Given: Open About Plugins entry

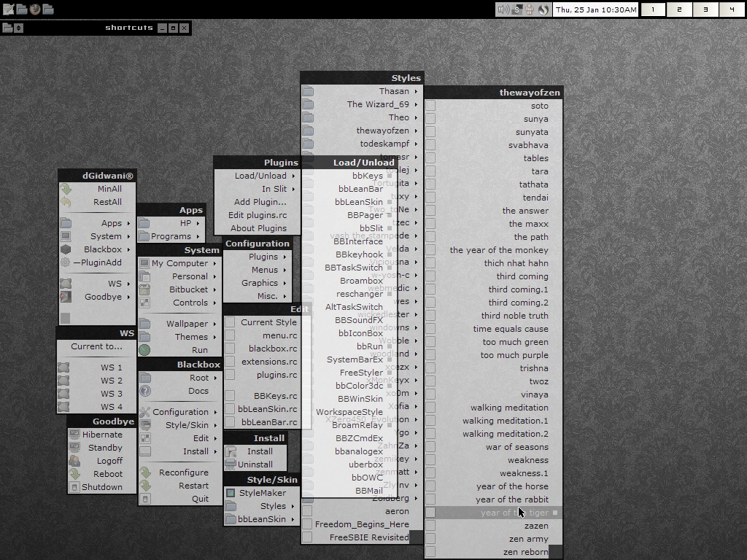Looking at the screenshot, I should pyautogui.click(x=259, y=228).
